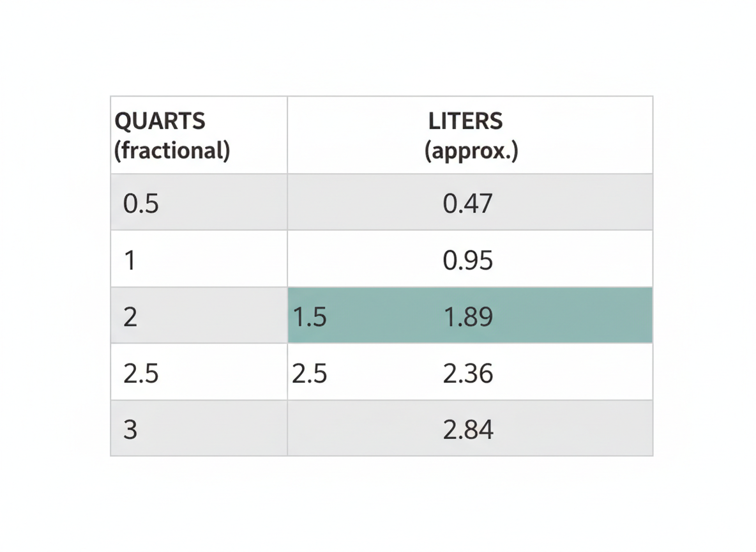Select the 2.36 liters value
Image resolution: width=756 pixels, height=552 pixels.
point(468,373)
